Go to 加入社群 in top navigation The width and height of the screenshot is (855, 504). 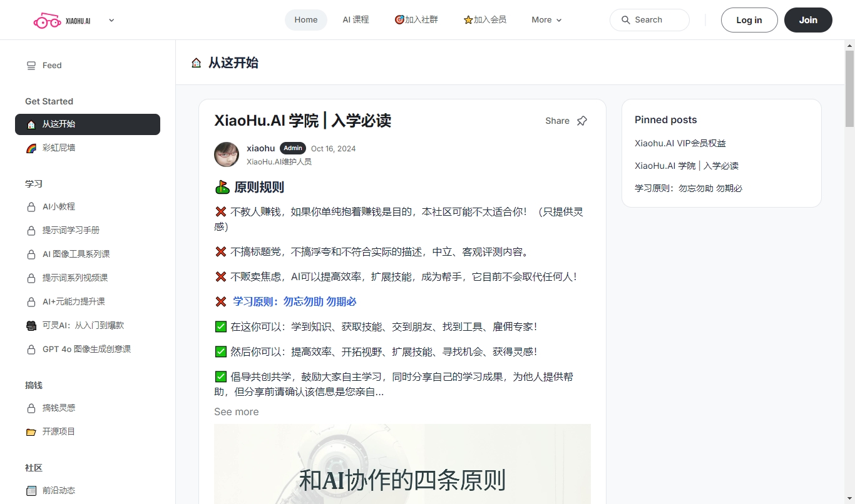pyautogui.click(x=416, y=20)
